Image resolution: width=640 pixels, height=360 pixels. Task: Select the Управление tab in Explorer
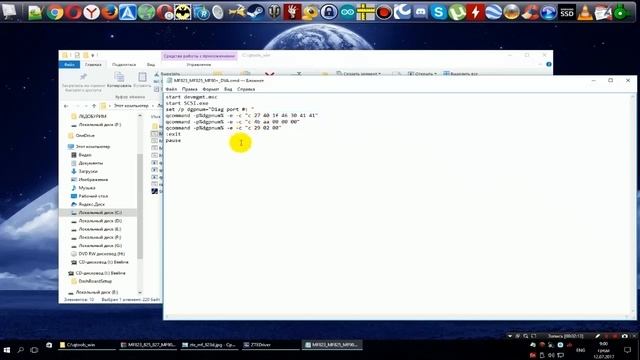[x=199, y=64]
